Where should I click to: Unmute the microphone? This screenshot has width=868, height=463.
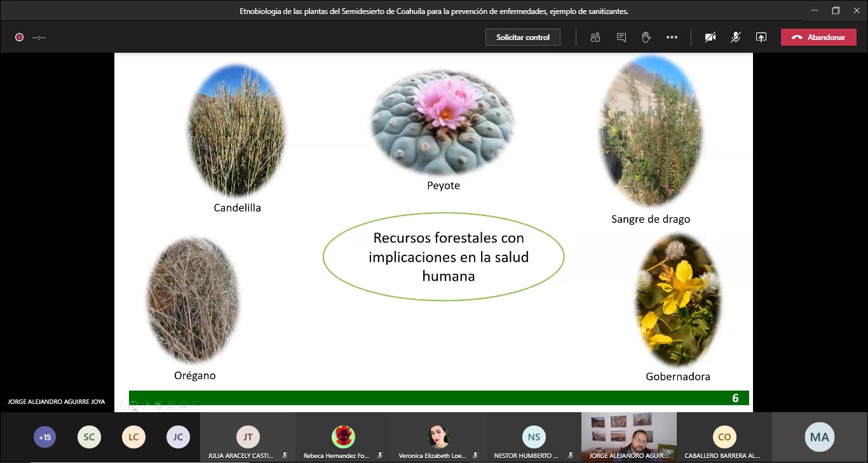pyautogui.click(x=736, y=37)
